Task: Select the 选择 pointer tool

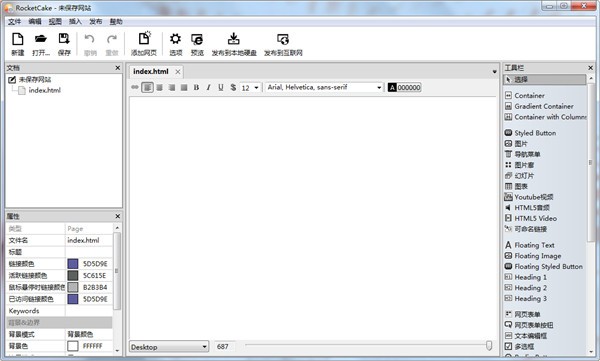Action: tap(545, 80)
